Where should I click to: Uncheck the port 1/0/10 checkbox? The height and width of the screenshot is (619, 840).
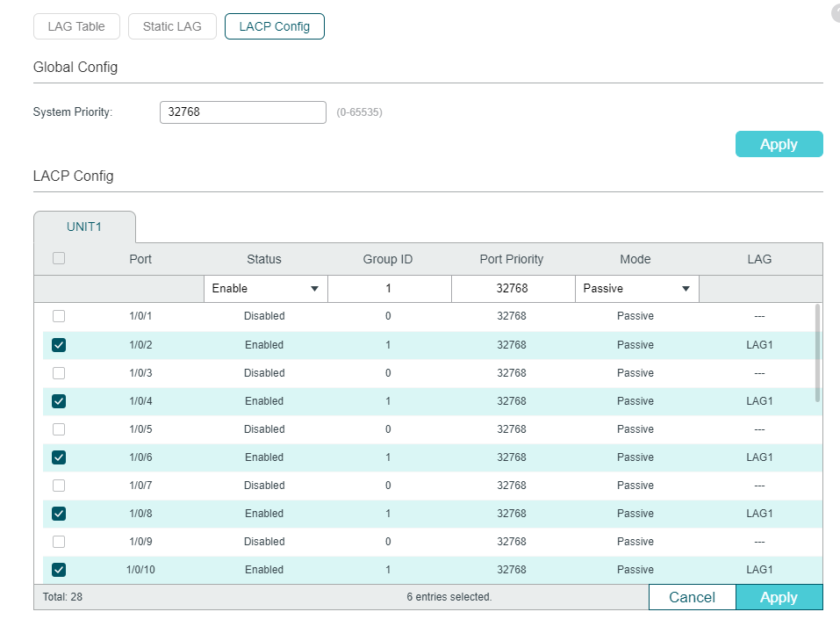(59, 570)
